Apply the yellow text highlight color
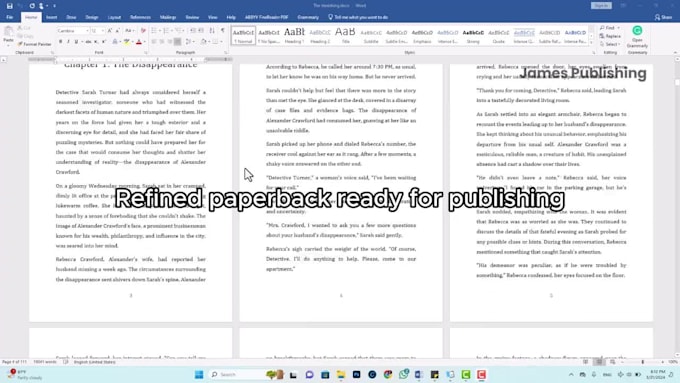This screenshot has height=383, width=680. tap(126, 42)
